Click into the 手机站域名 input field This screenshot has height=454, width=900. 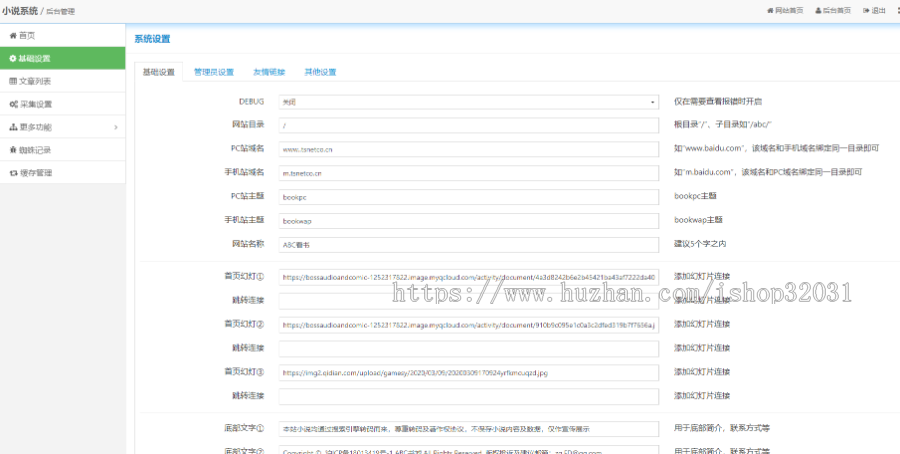coord(468,173)
